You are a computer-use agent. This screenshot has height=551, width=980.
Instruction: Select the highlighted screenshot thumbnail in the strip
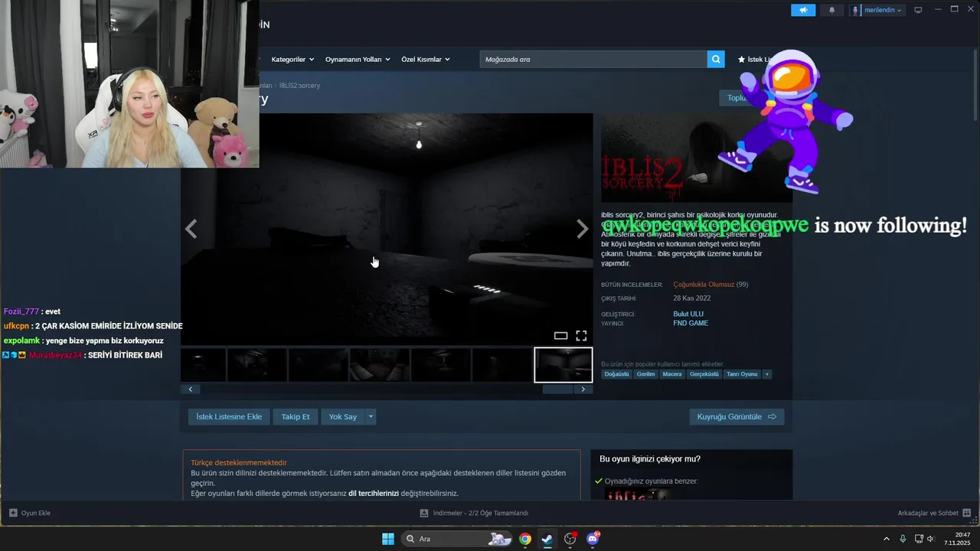[563, 365]
